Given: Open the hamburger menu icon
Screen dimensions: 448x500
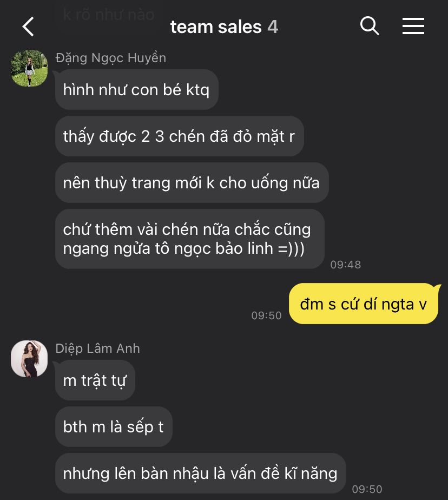Looking at the screenshot, I should (413, 26).
